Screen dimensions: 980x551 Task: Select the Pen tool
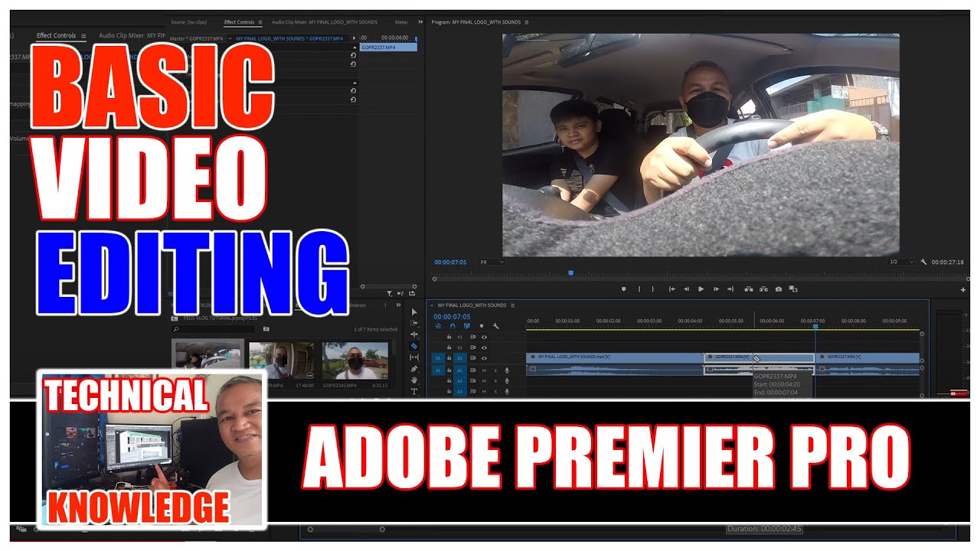tap(414, 369)
